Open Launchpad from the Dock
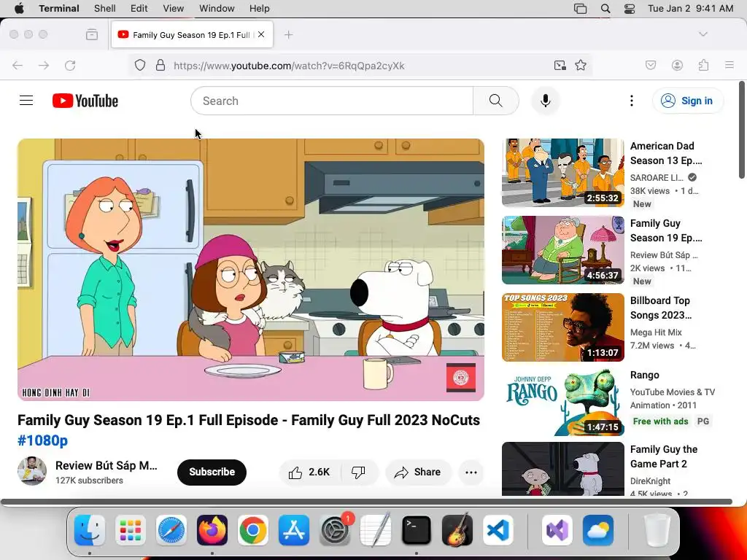Image resolution: width=747 pixels, height=560 pixels. pyautogui.click(x=131, y=530)
